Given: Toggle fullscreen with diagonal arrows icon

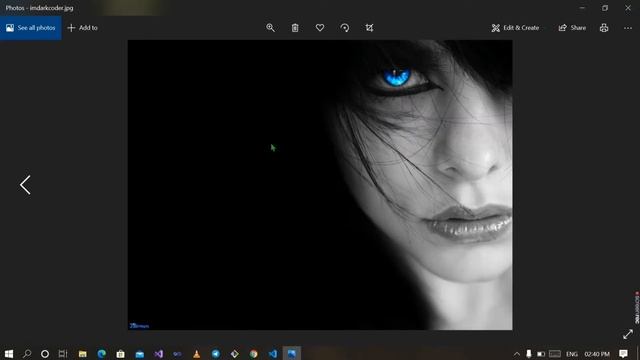Looking at the screenshot, I should 628,334.
